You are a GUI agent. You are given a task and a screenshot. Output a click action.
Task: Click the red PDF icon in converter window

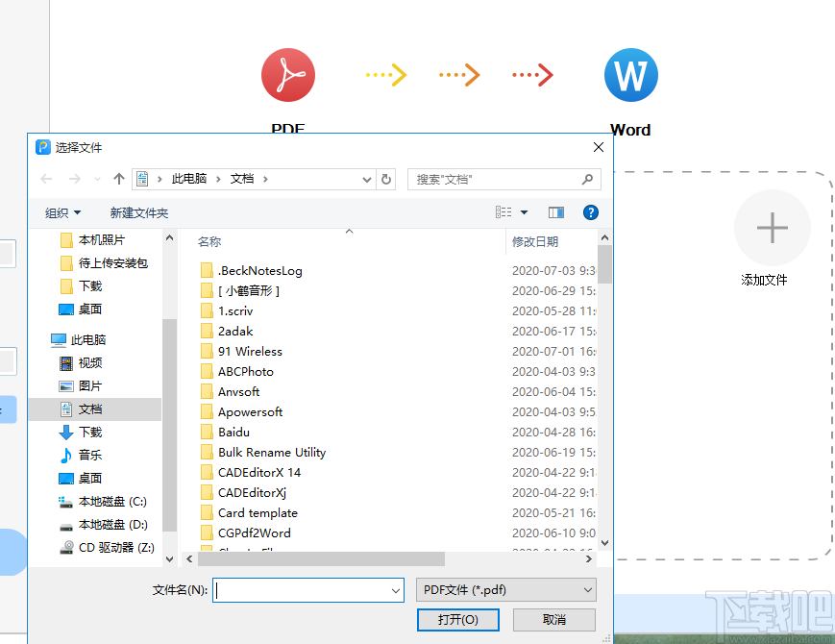click(287, 75)
